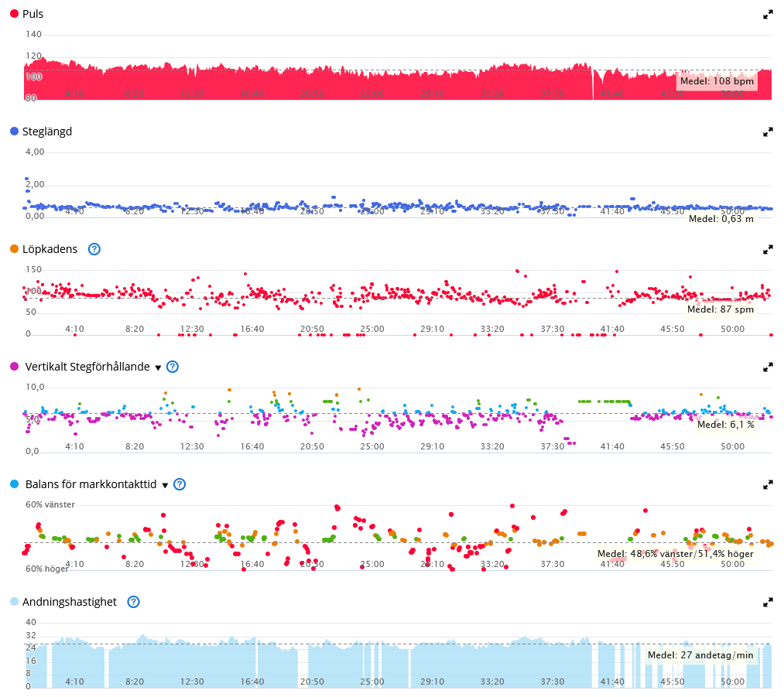
Task: Expand the Andningshastighet chart to fullscreen
Action: [768, 602]
